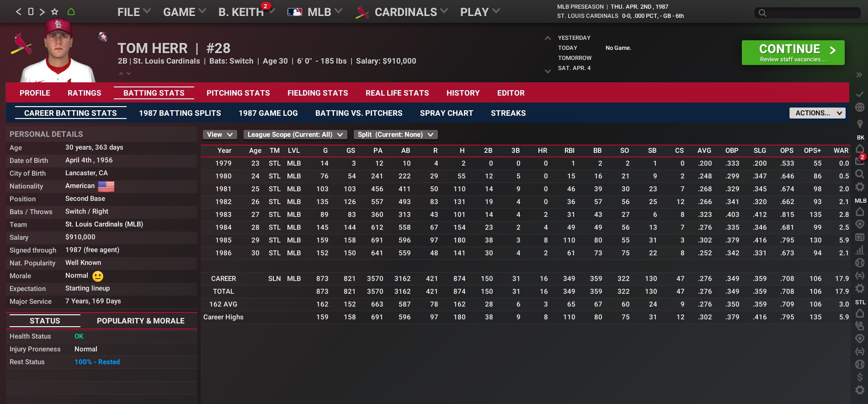Image resolution: width=868 pixels, height=404 pixels.
Task: Open the REAL LIFE STATS tab
Action: click(397, 93)
